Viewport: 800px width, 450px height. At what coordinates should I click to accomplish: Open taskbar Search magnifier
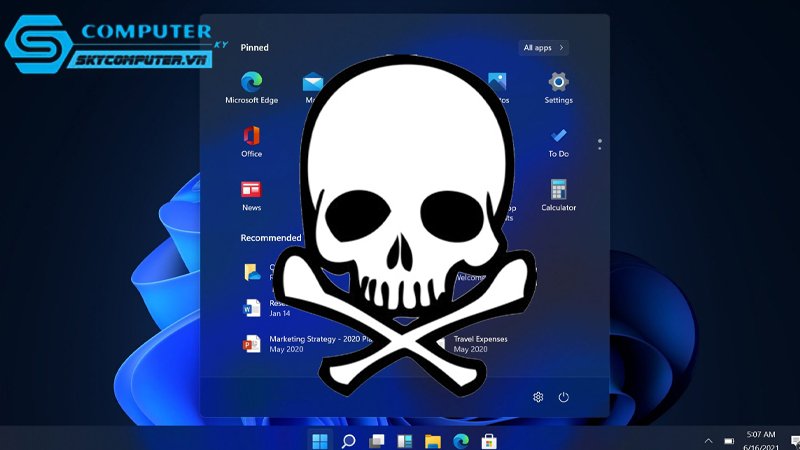coord(348,441)
